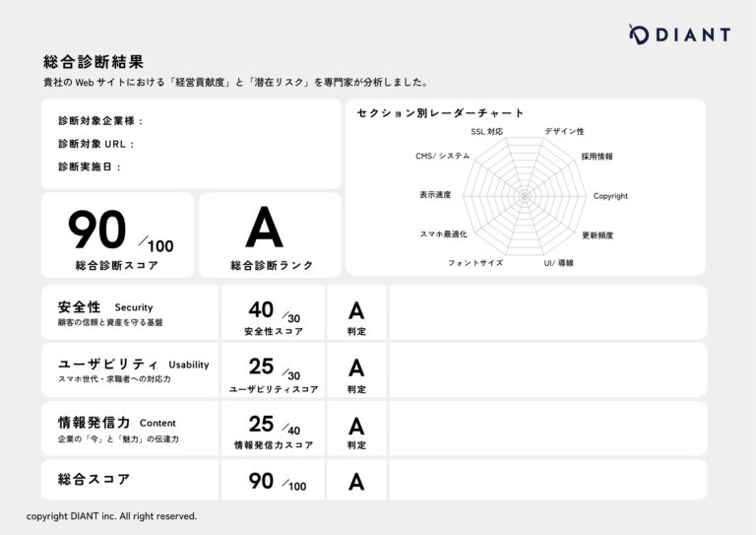
Task: Select the 診断対象企業様 field
Action: click(x=100, y=121)
